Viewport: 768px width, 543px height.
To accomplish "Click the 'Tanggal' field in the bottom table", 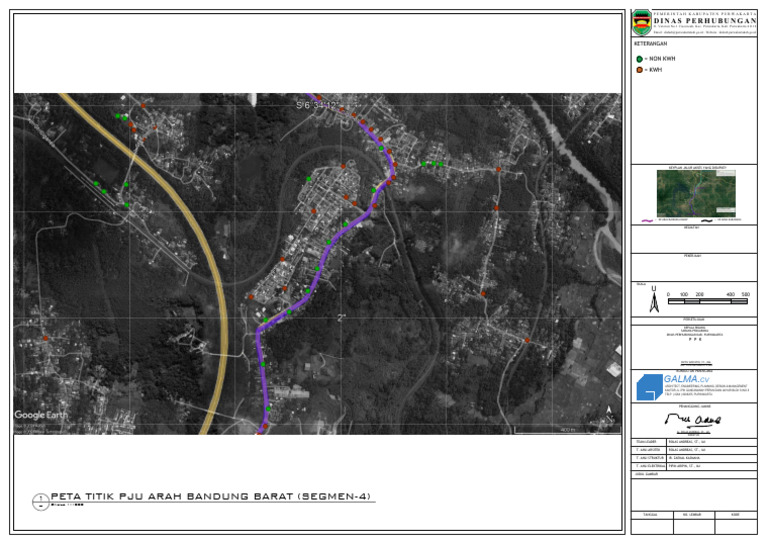I will 648,515.
